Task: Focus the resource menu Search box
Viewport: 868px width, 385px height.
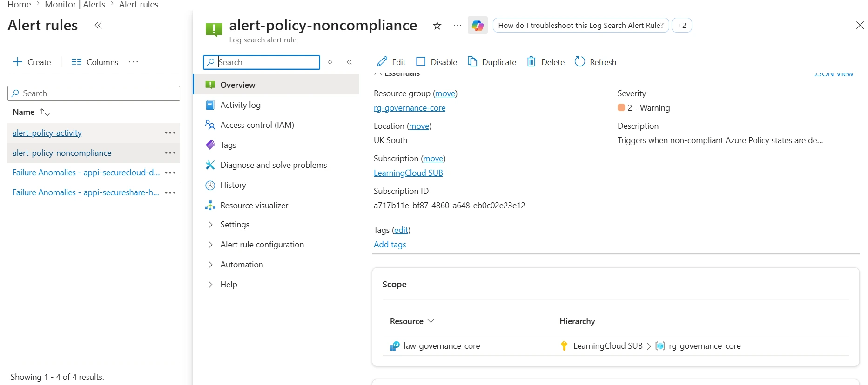Action: tap(262, 62)
